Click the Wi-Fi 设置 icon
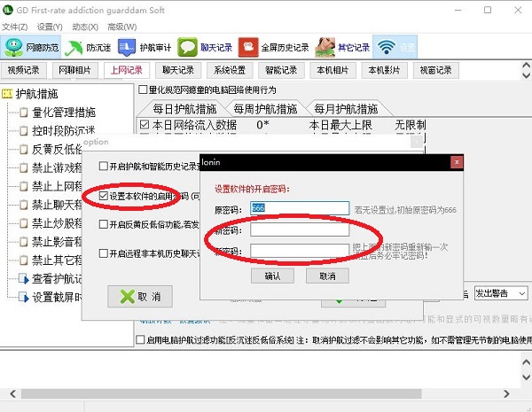Image resolution: width=532 pixels, height=412 pixels. click(x=385, y=47)
